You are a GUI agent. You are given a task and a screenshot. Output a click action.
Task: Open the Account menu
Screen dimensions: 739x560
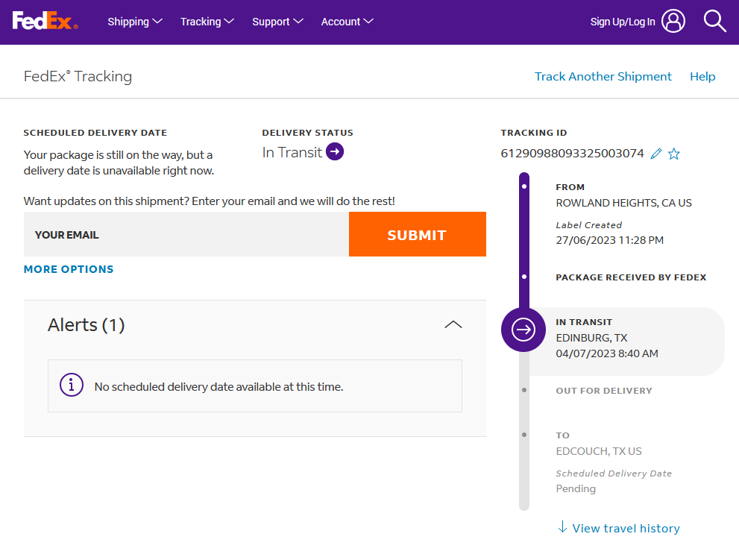pyautogui.click(x=348, y=22)
